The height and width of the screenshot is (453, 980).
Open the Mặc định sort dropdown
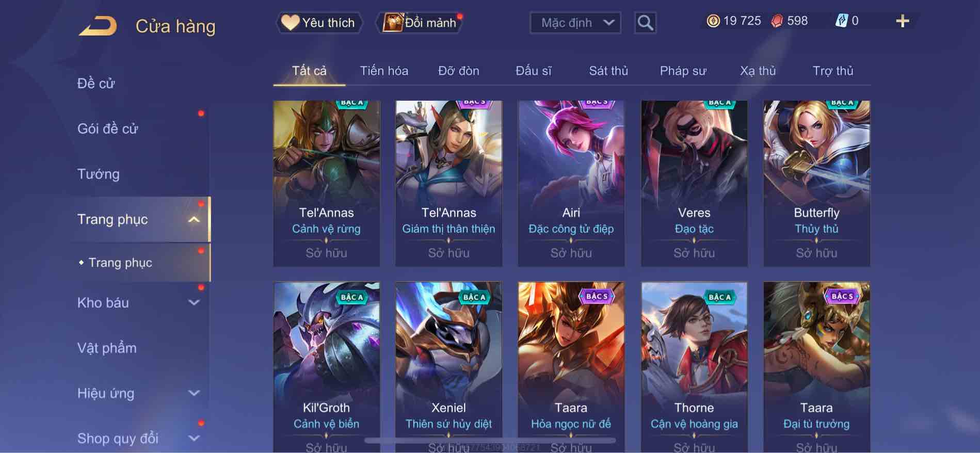click(x=575, y=23)
